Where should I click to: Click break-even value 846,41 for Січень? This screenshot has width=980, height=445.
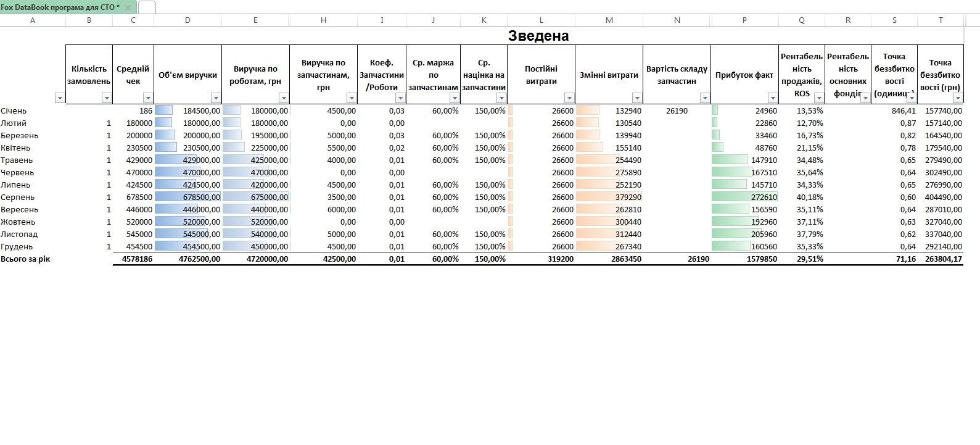point(894,111)
